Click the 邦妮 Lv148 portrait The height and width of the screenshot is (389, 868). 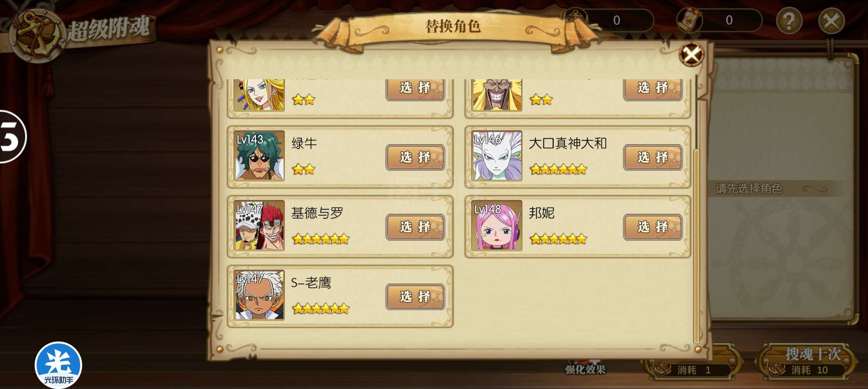pos(496,225)
